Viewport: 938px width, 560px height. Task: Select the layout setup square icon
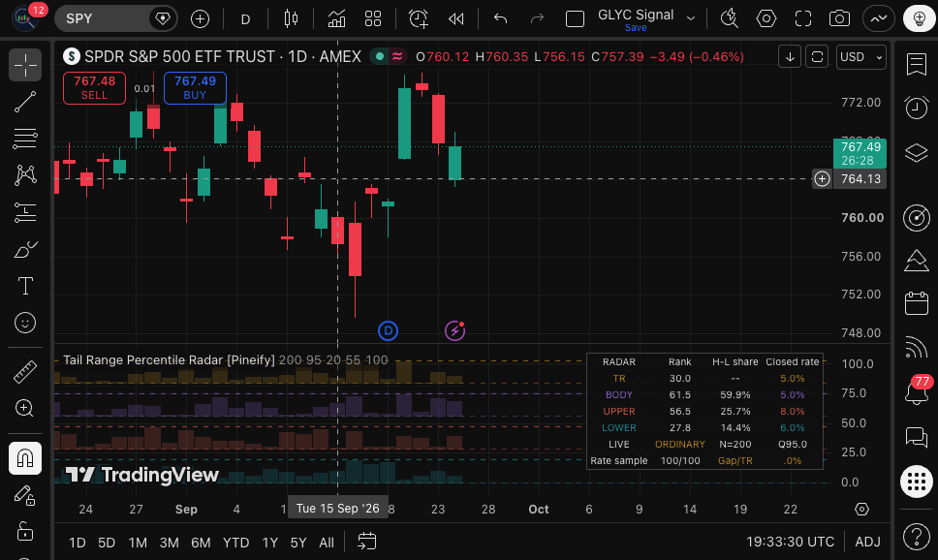pos(575,19)
